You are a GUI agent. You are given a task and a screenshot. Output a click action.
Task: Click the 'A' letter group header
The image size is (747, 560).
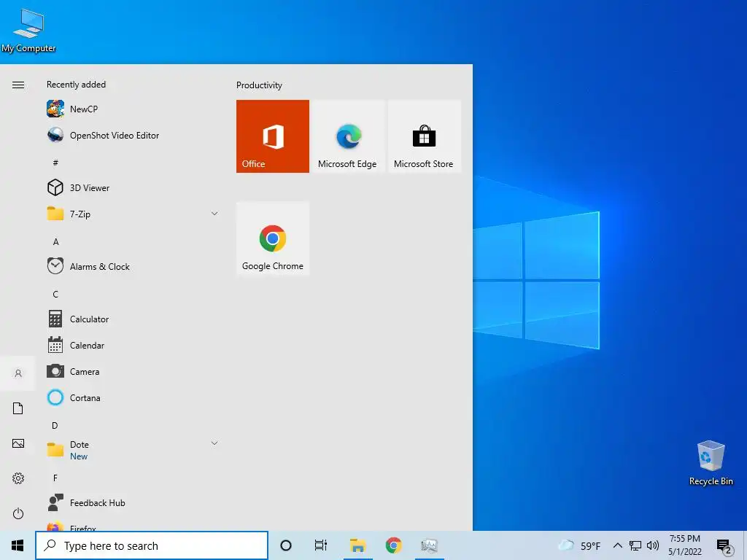[x=55, y=242]
